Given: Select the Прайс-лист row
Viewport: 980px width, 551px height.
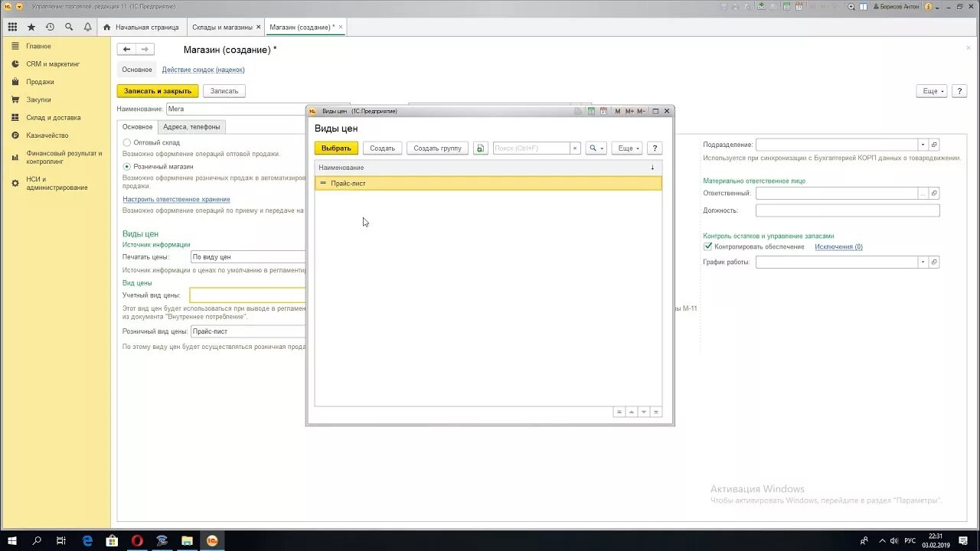Looking at the screenshot, I should tap(488, 184).
